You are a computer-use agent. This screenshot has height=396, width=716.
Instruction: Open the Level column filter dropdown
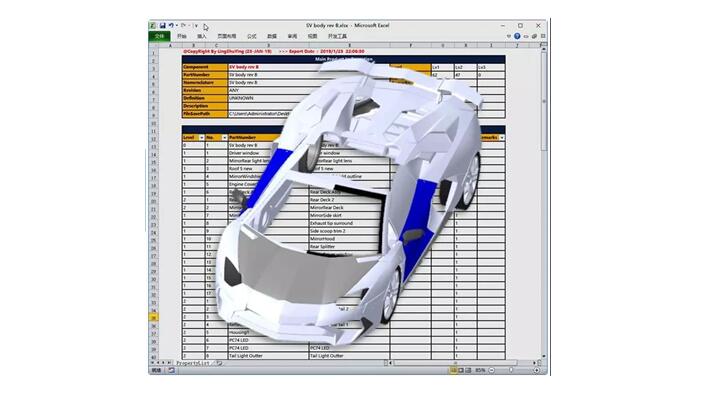(x=201, y=137)
